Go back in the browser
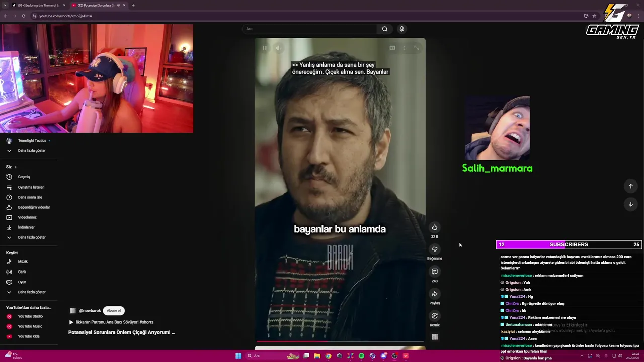Screen dimensions: 644x362 tap(6, 16)
